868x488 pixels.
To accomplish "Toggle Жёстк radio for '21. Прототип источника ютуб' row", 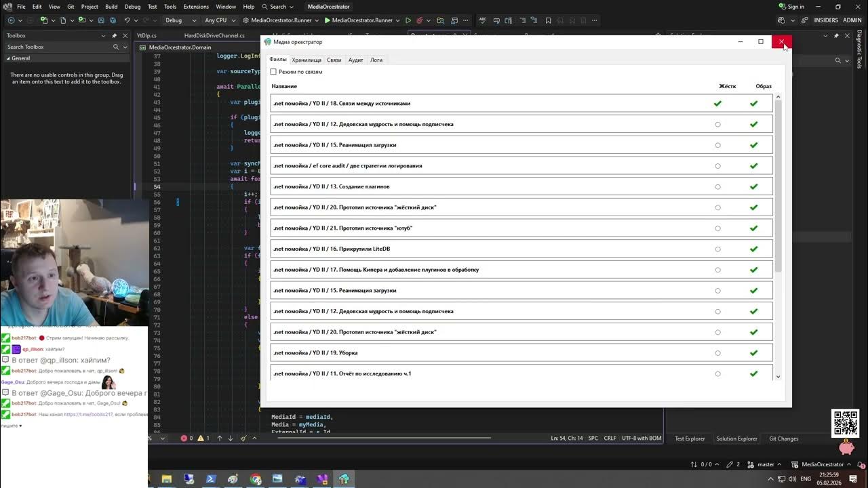I will click(x=717, y=228).
